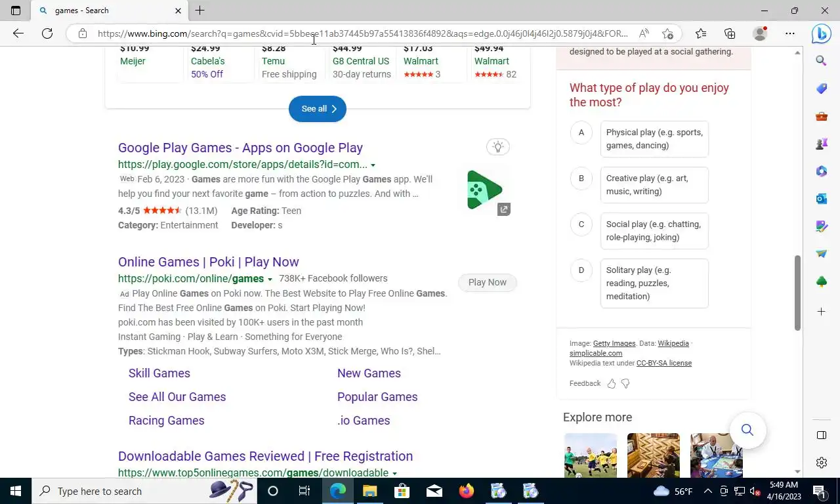Select answer A Physical play

pyautogui.click(x=654, y=139)
